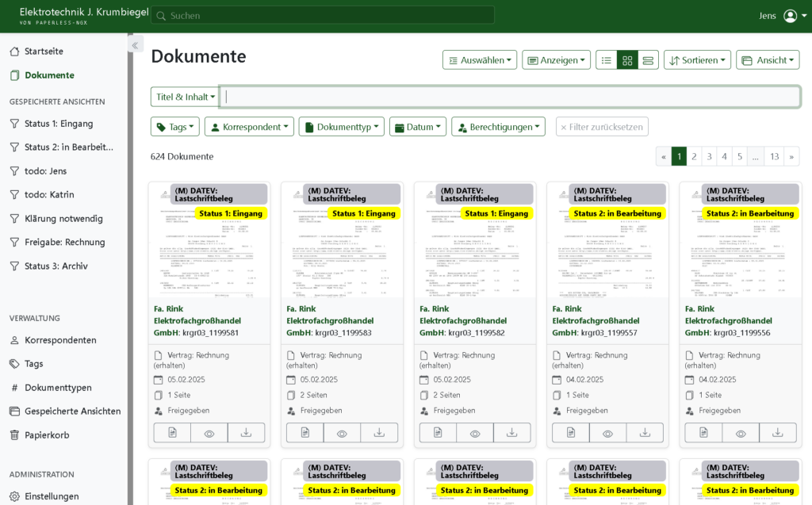Expand the Tags filter dropdown

click(x=175, y=127)
